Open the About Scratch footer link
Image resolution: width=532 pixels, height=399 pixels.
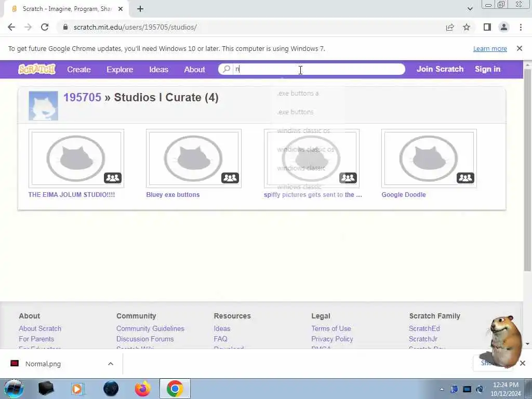click(x=40, y=328)
